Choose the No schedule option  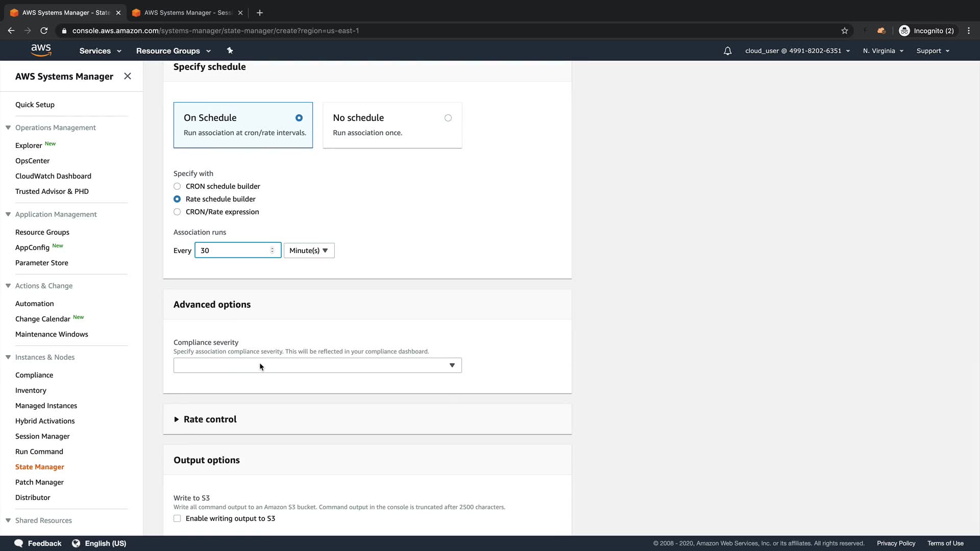pos(448,118)
